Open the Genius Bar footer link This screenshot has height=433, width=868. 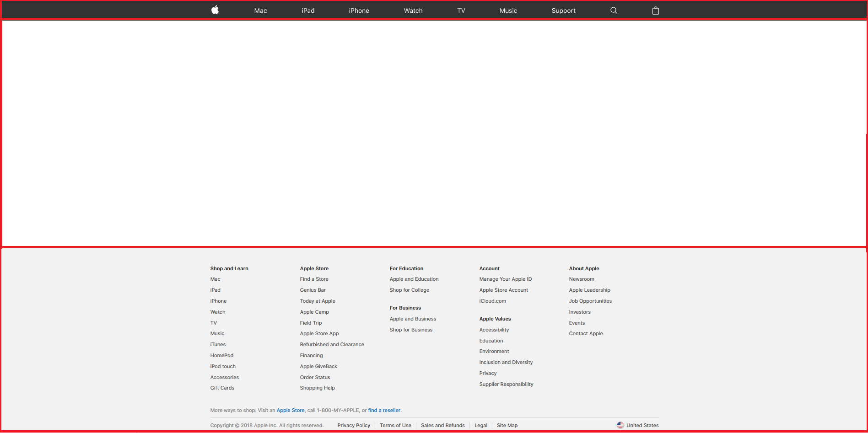pos(313,290)
